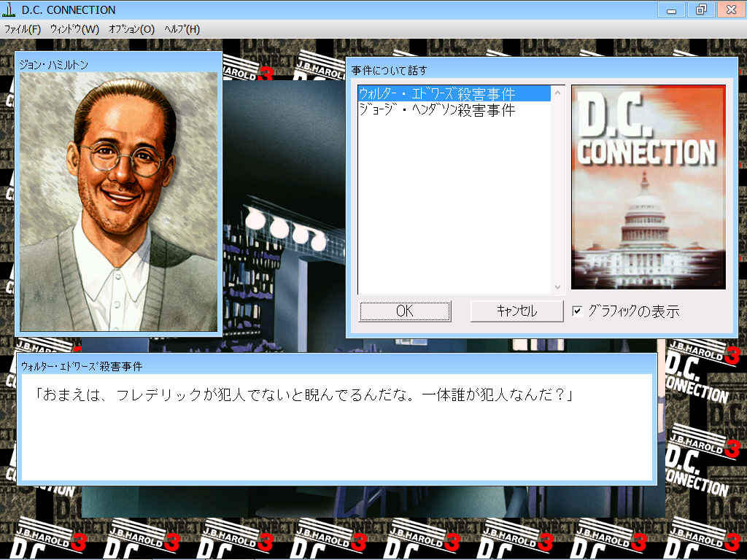
Task: Open the ファイル(F) menu
Action: [x=23, y=29]
